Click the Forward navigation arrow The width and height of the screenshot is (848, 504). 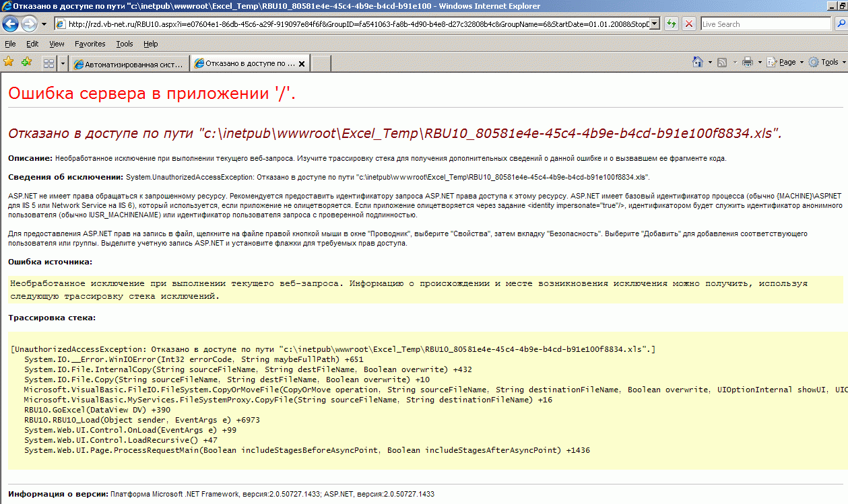pyautogui.click(x=29, y=24)
